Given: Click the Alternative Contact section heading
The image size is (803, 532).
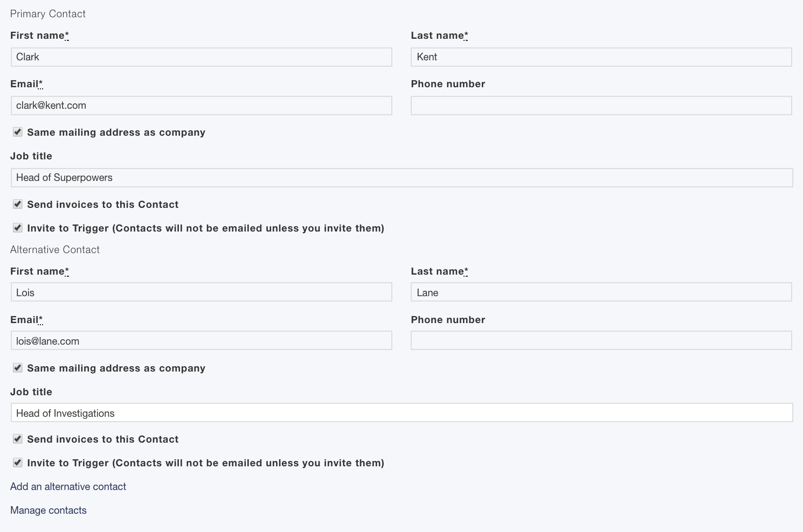Looking at the screenshot, I should (x=55, y=249).
